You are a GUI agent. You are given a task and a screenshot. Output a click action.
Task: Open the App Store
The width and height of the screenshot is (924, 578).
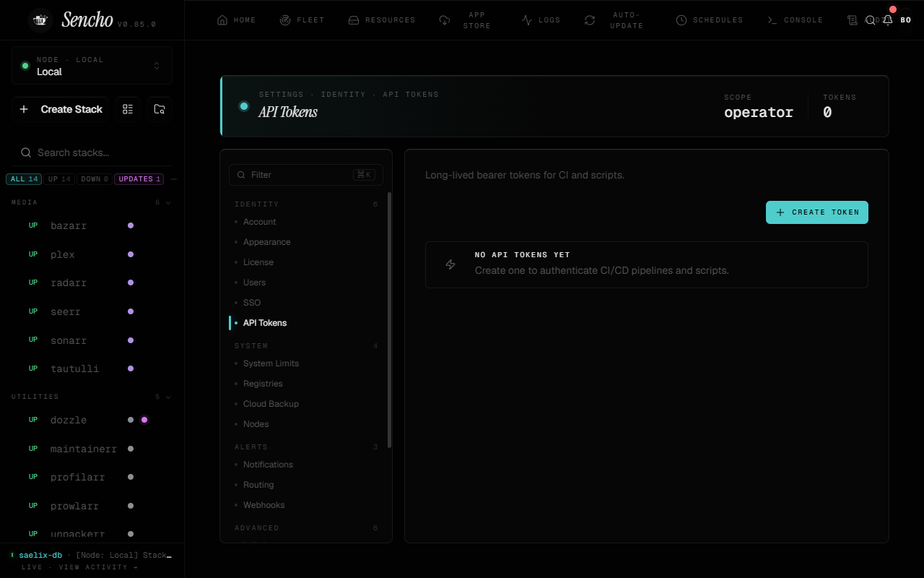466,20
